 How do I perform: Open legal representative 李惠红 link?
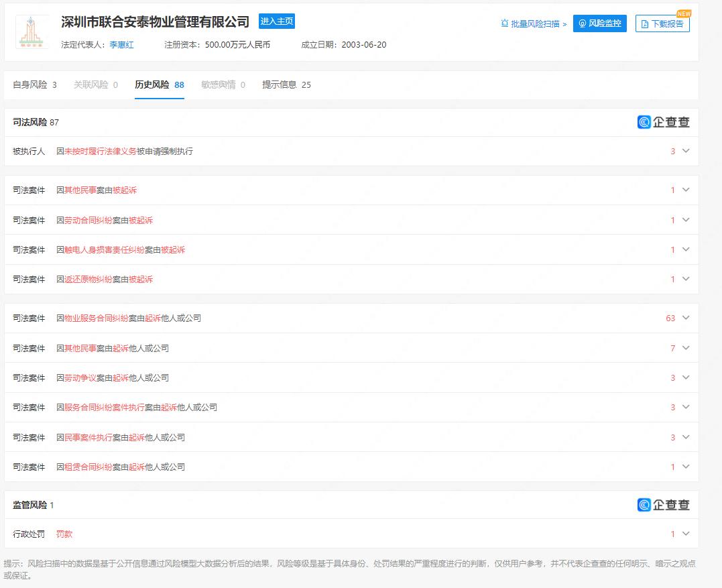121,45
